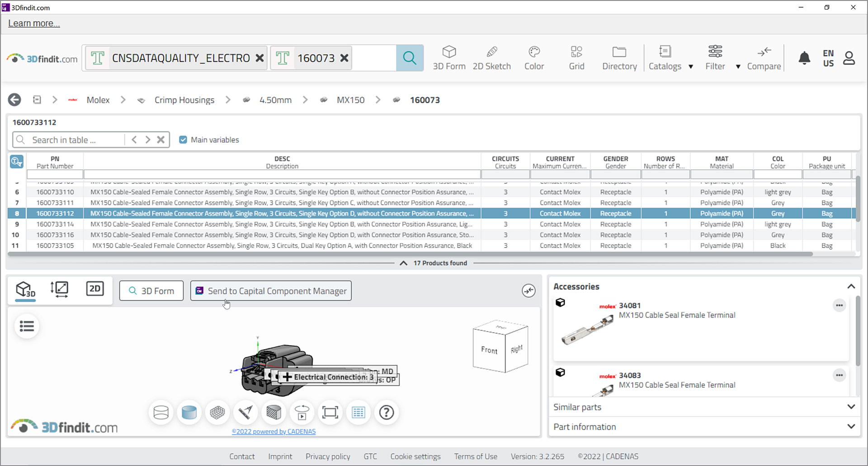The height and width of the screenshot is (466, 868).
Task: Click the Right face of view cube
Action: click(517, 349)
